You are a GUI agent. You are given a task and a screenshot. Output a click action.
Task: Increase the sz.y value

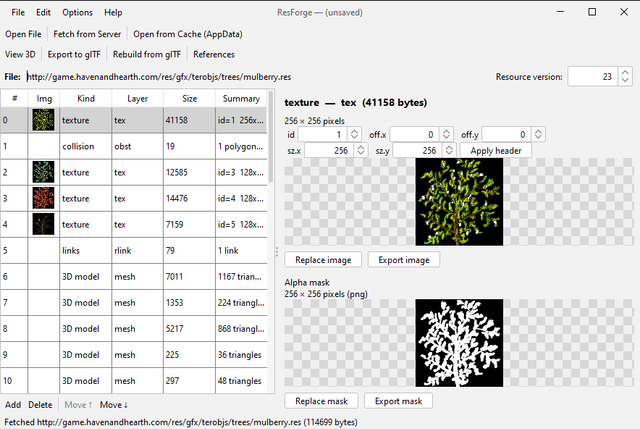[x=449, y=147]
